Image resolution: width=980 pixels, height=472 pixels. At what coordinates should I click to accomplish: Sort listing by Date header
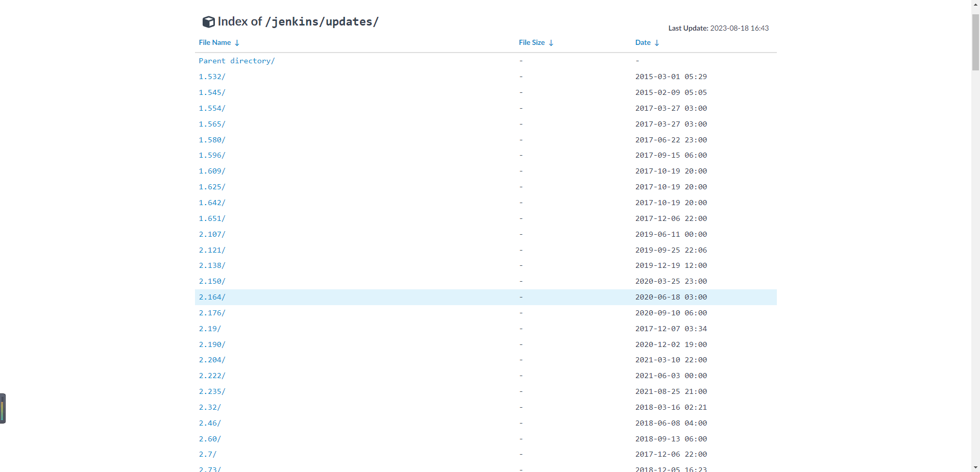point(643,42)
